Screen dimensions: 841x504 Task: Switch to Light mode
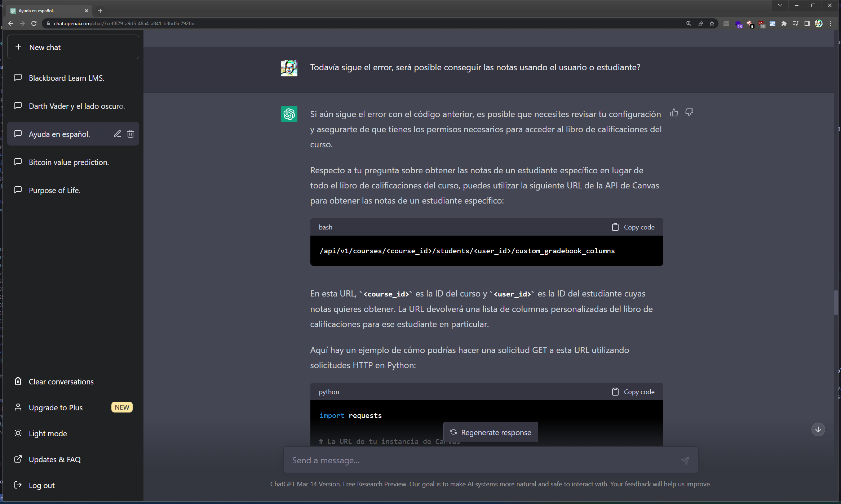[48, 433]
